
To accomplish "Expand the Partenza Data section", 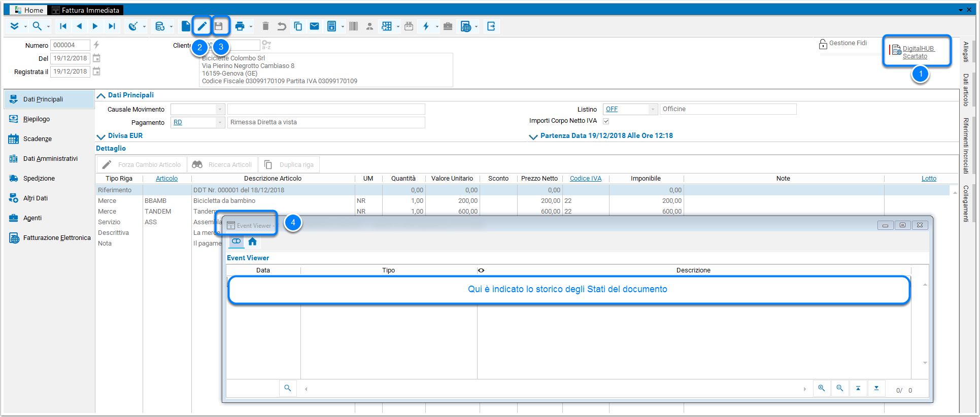I will pos(533,136).
